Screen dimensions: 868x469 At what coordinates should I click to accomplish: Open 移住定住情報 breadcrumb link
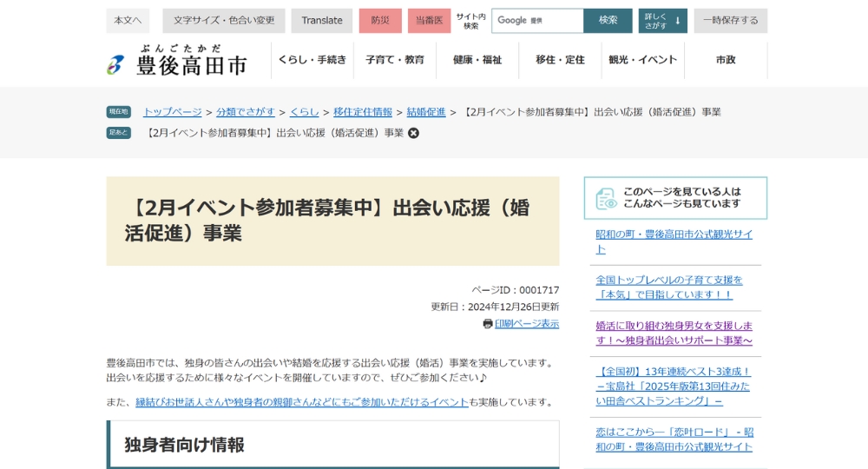tap(363, 112)
